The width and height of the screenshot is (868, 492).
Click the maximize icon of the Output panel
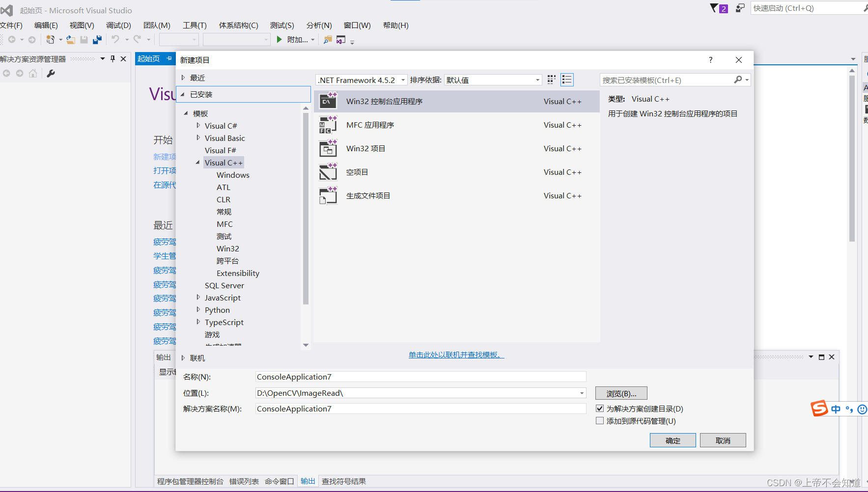coord(821,357)
